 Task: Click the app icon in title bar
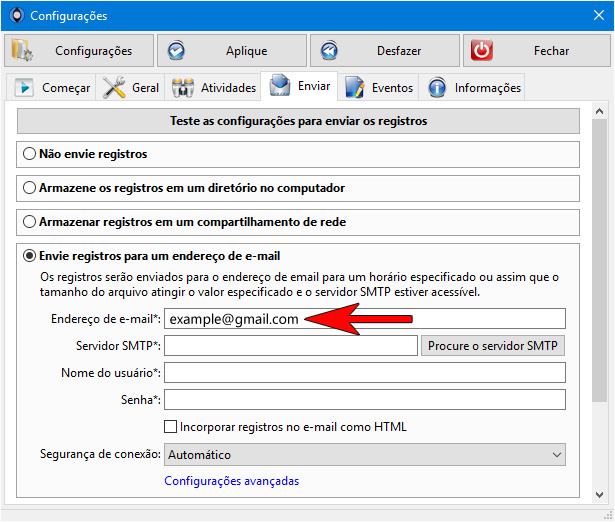(17, 16)
